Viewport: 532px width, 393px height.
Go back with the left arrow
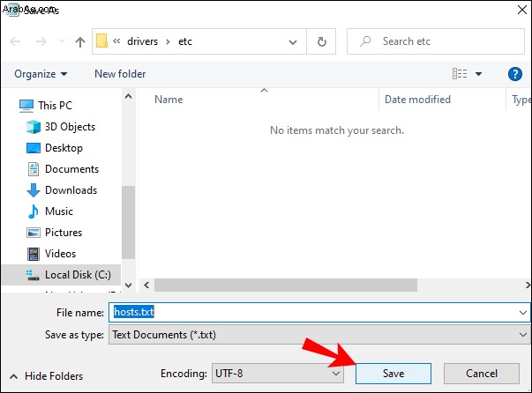(x=15, y=41)
